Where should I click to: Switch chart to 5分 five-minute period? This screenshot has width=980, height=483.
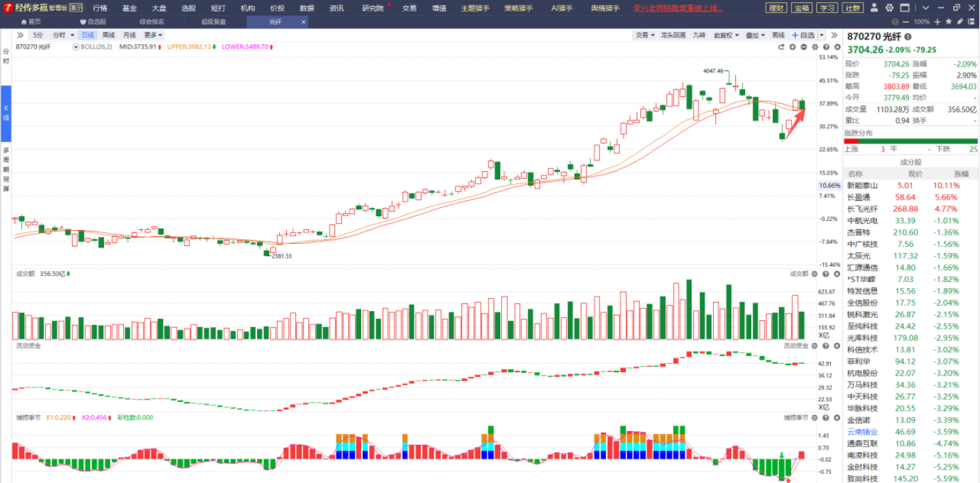pyautogui.click(x=37, y=35)
